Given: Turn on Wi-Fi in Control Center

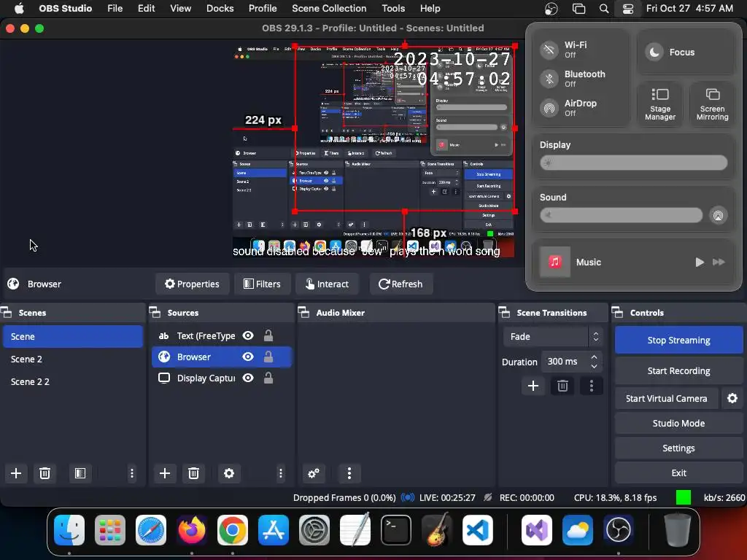Looking at the screenshot, I should tap(549, 50).
